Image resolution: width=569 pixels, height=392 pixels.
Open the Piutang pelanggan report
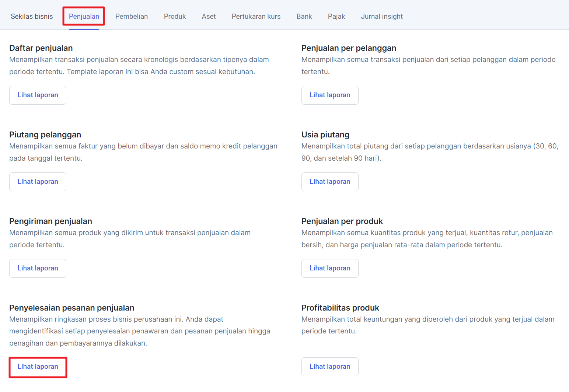(x=38, y=182)
